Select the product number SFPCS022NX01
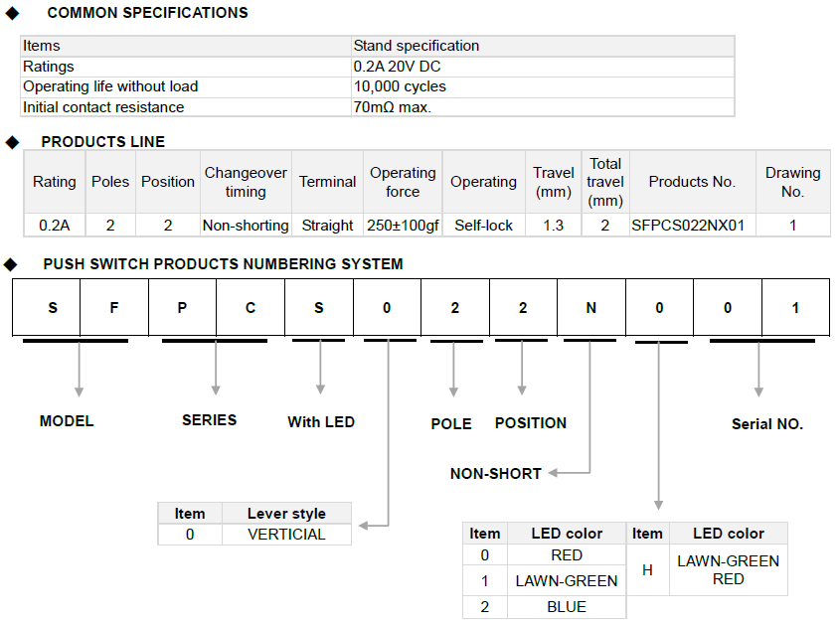Viewport: 840px width, 624px height. (x=688, y=226)
